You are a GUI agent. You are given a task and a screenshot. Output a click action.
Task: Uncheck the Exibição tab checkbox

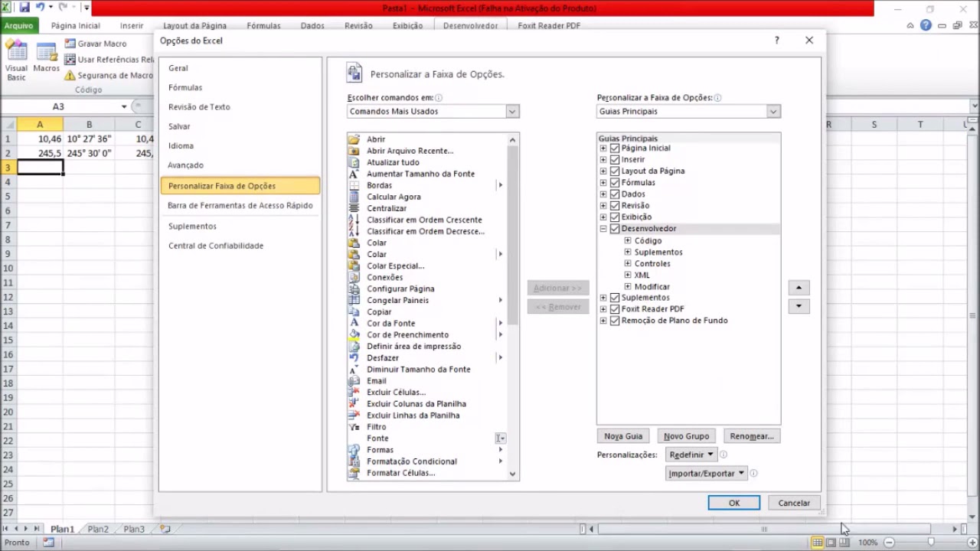(x=615, y=217)
